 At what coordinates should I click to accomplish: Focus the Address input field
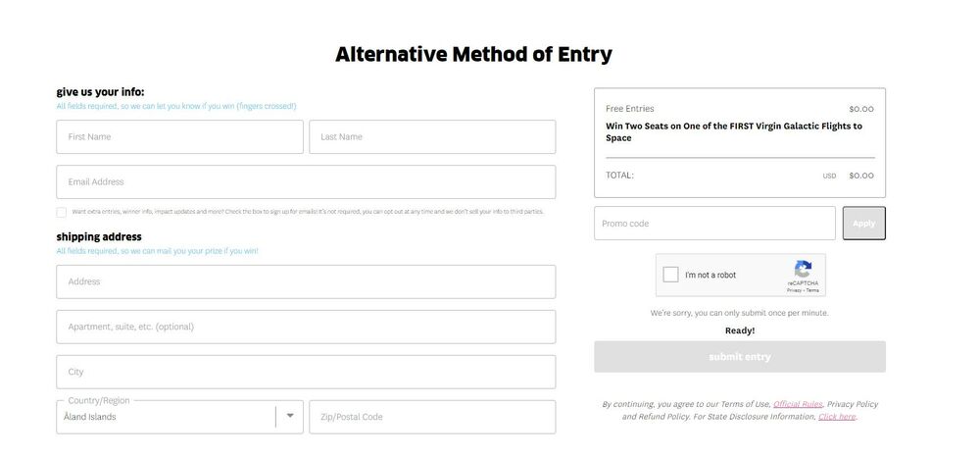pyautogui.click(x=306, y=282)
